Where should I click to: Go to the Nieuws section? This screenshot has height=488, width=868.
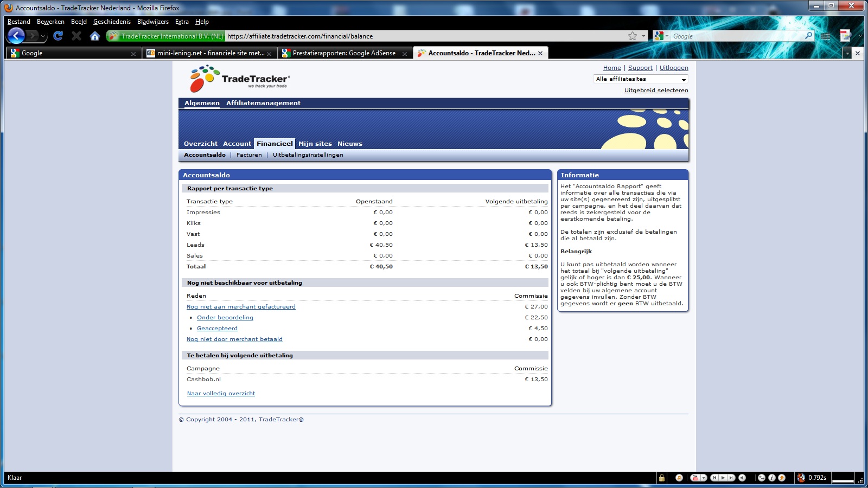click(x=350, y=144)
